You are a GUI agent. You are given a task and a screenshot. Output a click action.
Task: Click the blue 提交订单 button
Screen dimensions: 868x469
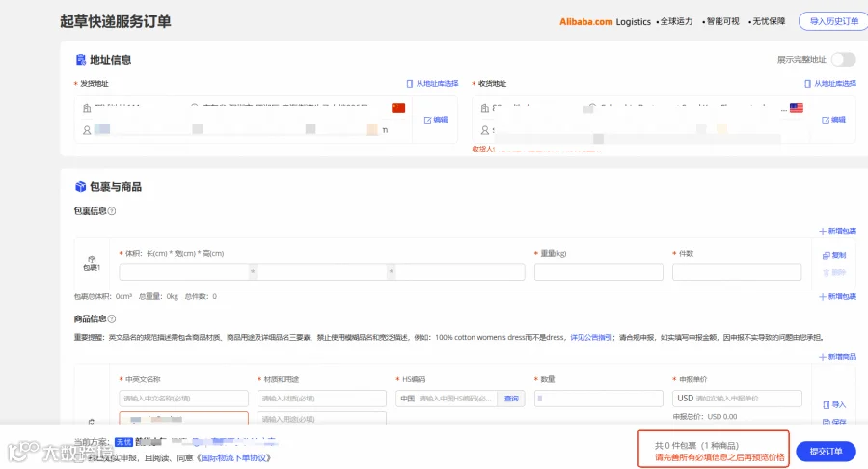pyautogui.click(x=826, y=452)
